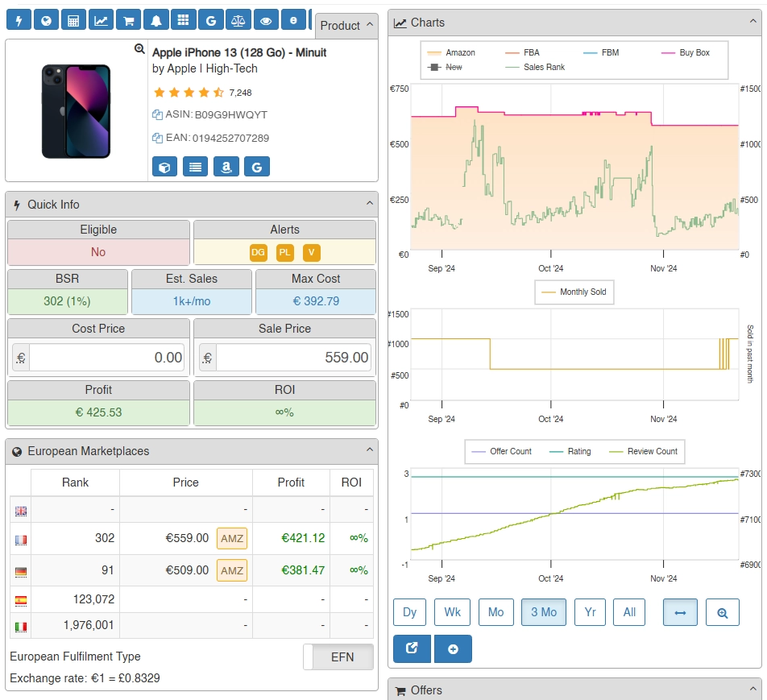
Task: Click the balance scales icon
Action: (x=238, y=20)
